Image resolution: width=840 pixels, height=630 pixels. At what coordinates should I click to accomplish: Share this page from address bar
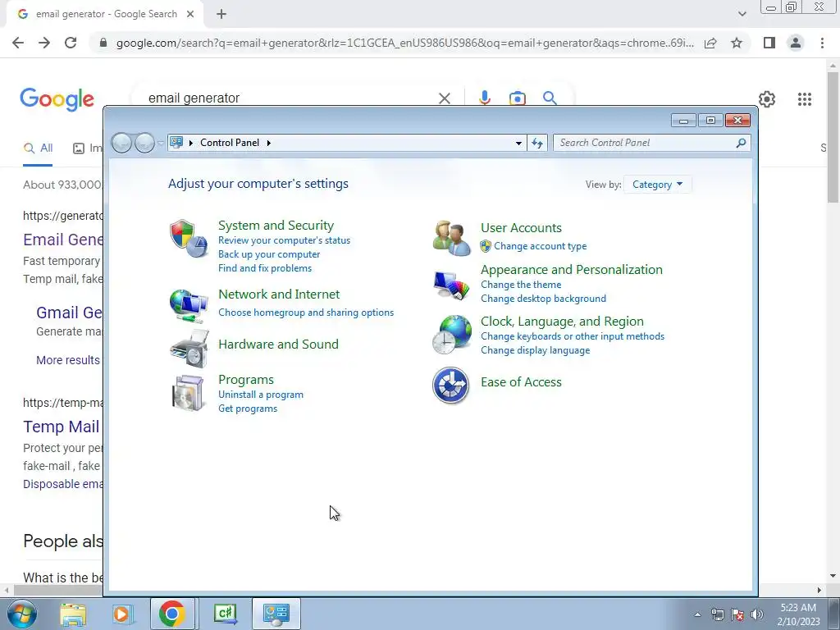pos(710,43)
